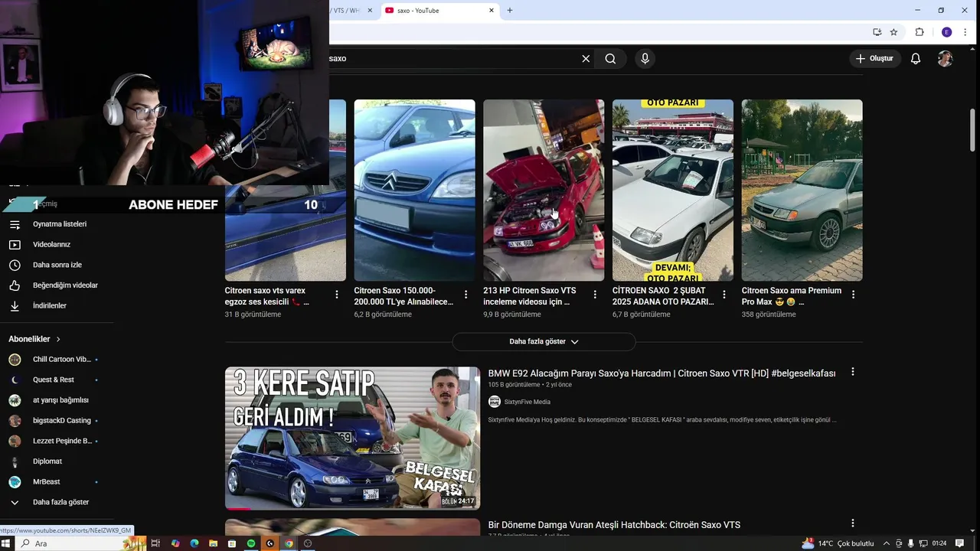980x551 pixels.
Task: Click the Oluştur create button
Action: 874,58
